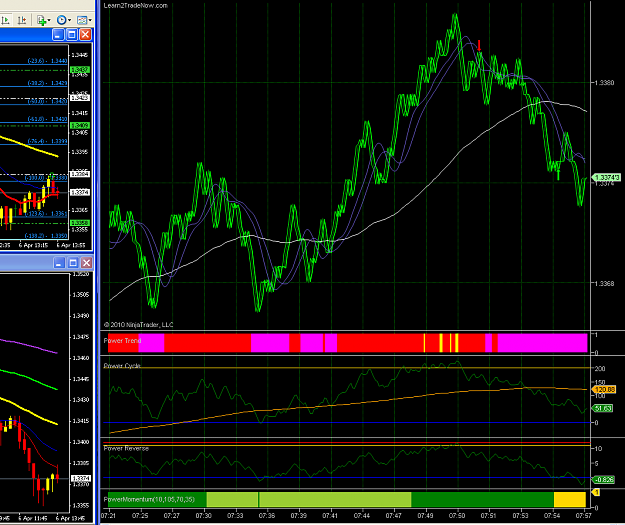Open the dropdown arrow beside the templates icon
Viewport: 625px width, 525px height.
click(x=90, y=20)
